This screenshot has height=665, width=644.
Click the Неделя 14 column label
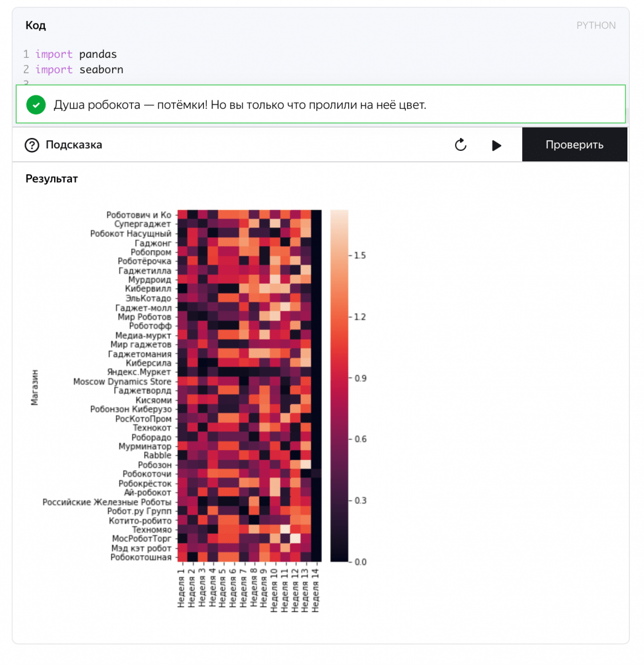tap(316, 589)
